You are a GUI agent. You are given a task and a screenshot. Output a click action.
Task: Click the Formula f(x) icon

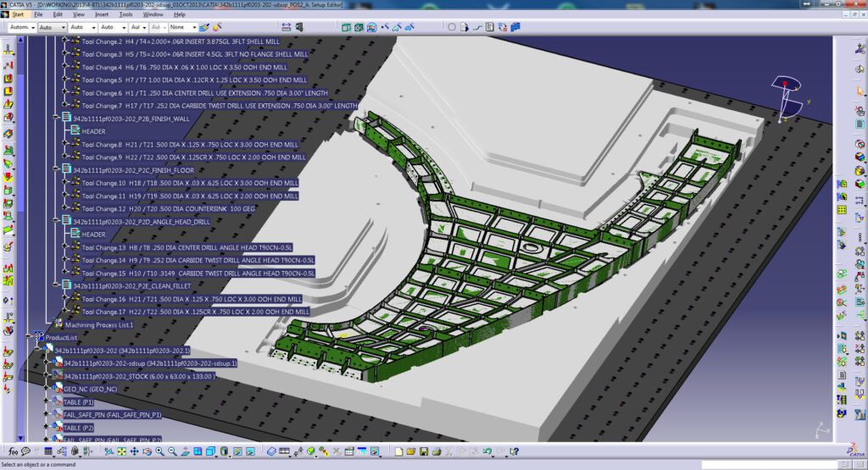click(12, 451)
